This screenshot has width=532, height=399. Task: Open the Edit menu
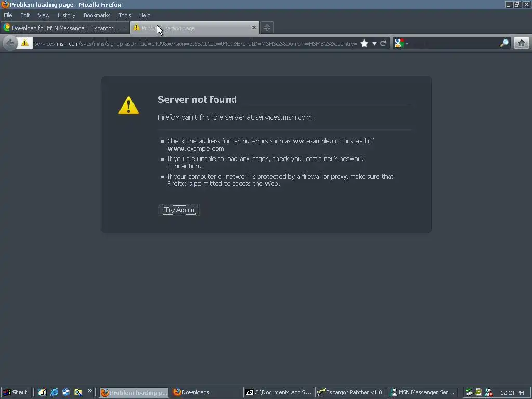[x=25, y=15]
